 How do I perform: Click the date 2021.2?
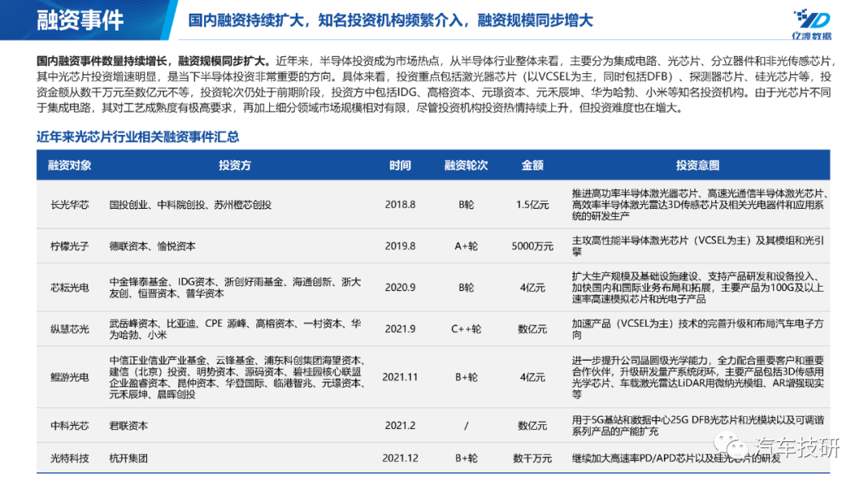coord(399,425)
